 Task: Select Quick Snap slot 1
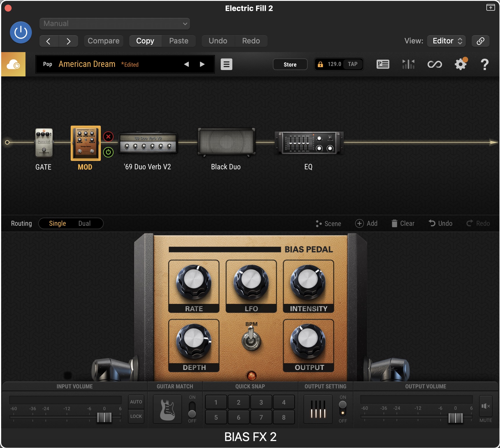tap(216, 402)
